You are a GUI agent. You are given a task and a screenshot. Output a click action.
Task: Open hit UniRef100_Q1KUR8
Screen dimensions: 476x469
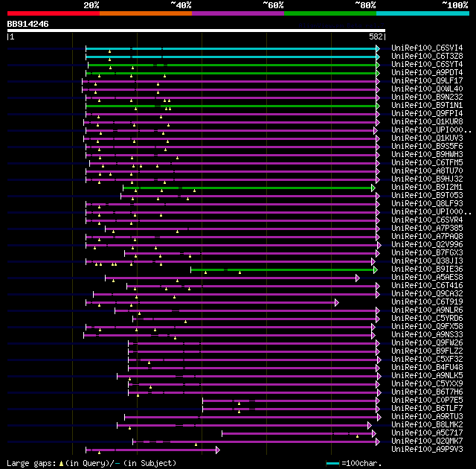(x=427, y=122)
